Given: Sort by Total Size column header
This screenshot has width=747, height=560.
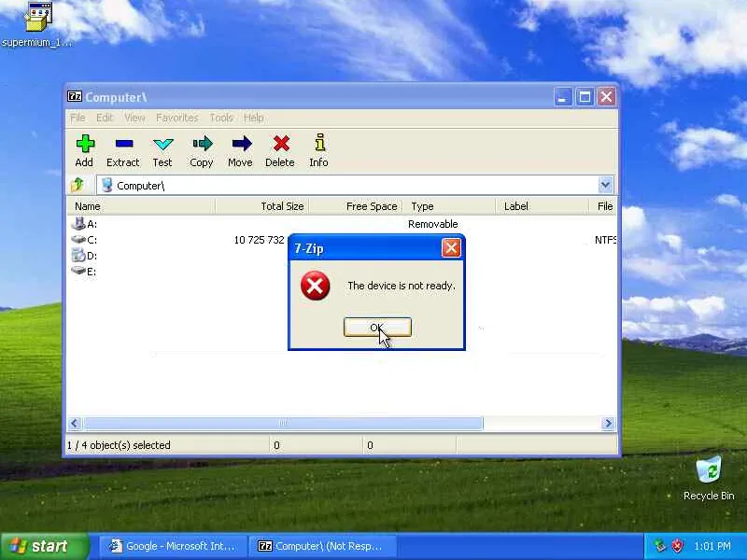Looking at the screenshot, I should click(262, 206).
